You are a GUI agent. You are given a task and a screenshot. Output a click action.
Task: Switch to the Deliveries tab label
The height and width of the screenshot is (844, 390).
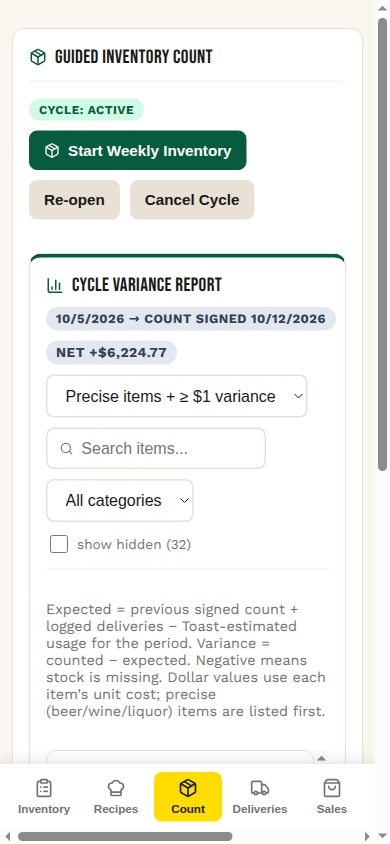tap(260, 809)
